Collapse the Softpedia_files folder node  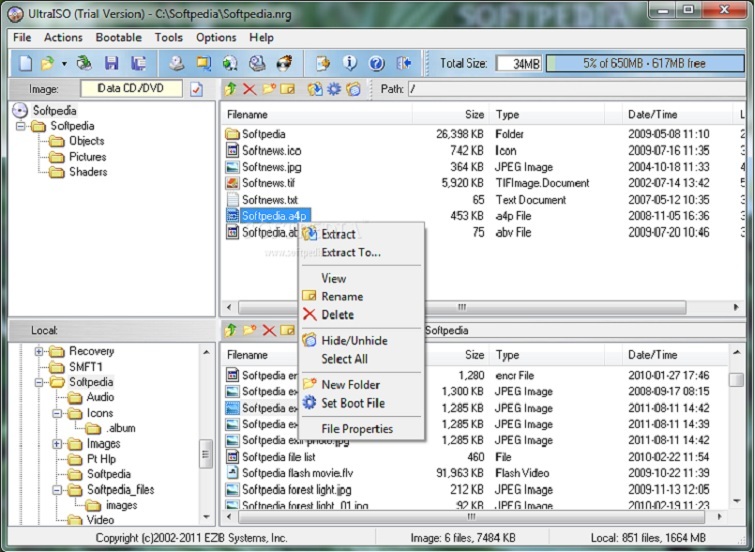(57, 490)
